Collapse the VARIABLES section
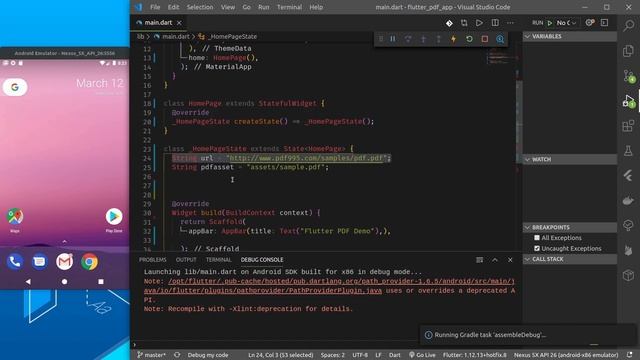Screen dimensions: 640x360 click(570, 36)
